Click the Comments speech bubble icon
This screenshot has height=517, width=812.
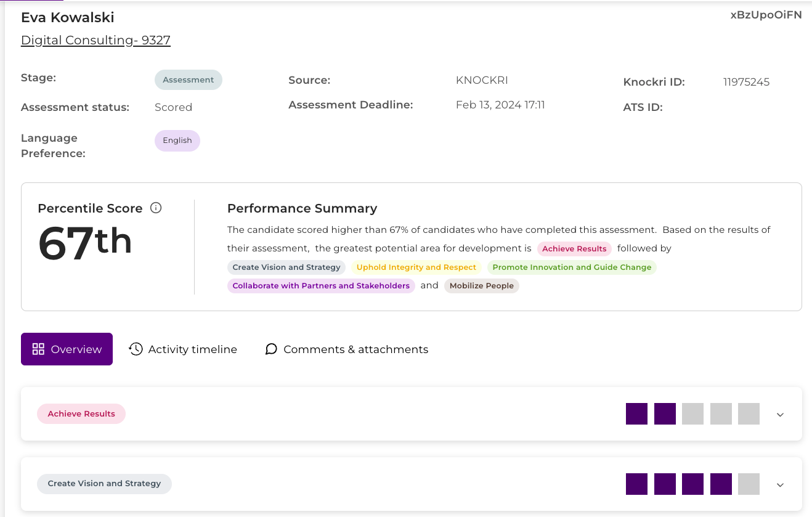click(271, 349)
